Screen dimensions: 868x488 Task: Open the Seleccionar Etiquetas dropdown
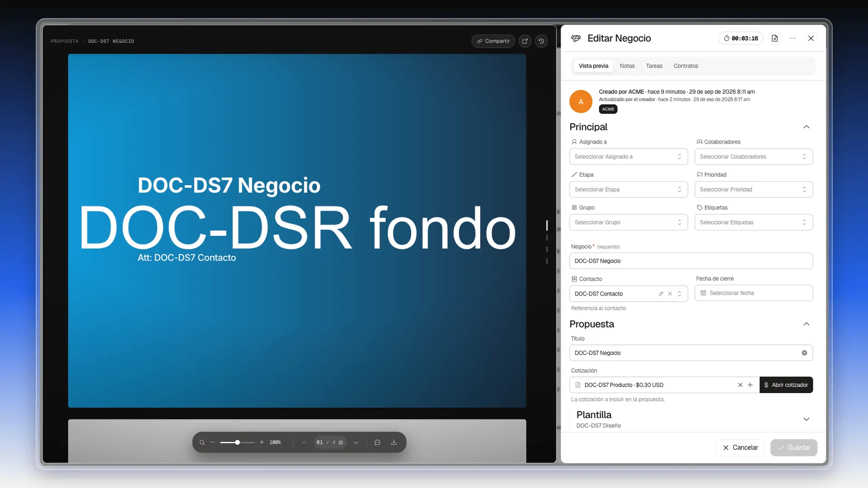754,222
